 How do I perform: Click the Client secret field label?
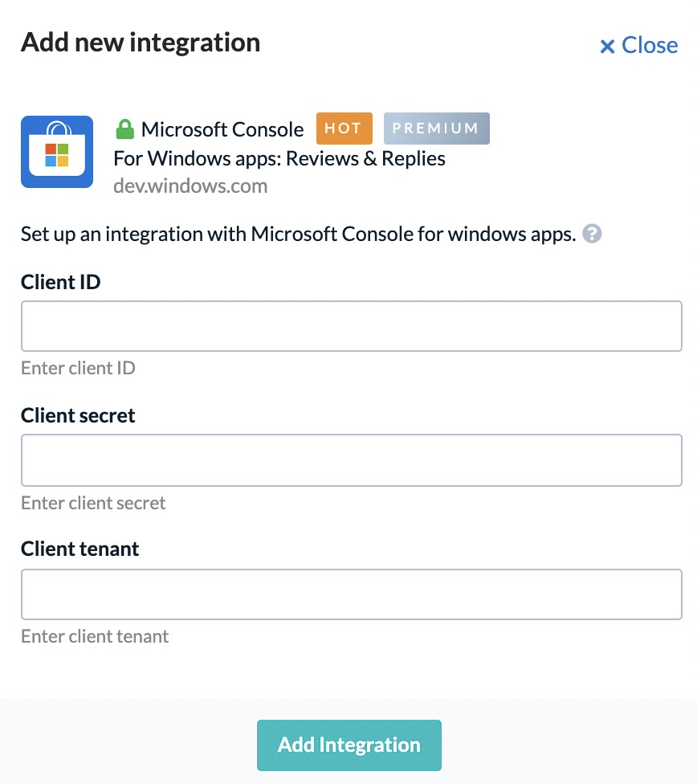(78, 415)
